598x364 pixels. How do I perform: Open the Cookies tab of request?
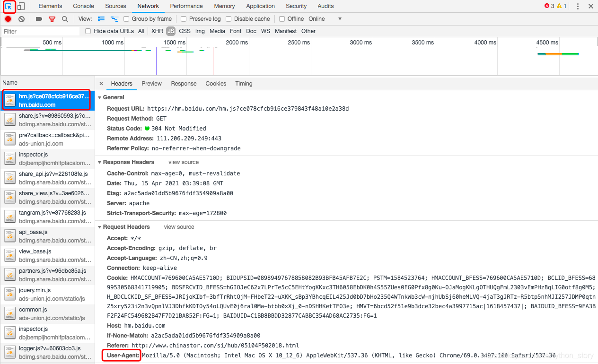[x=216, y=84]
